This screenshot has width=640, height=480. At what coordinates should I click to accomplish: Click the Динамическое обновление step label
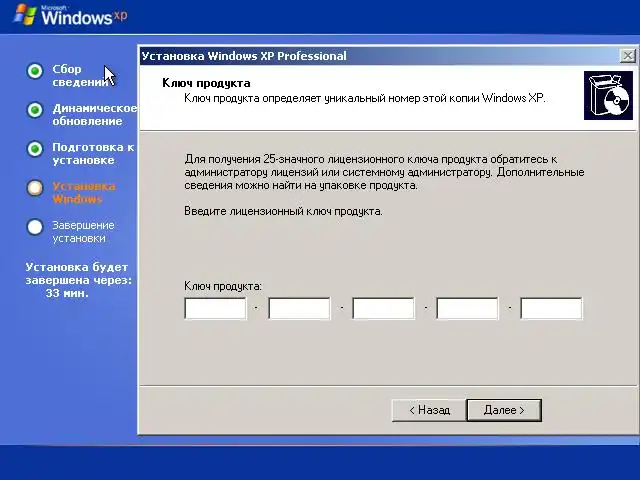(94, 115)
